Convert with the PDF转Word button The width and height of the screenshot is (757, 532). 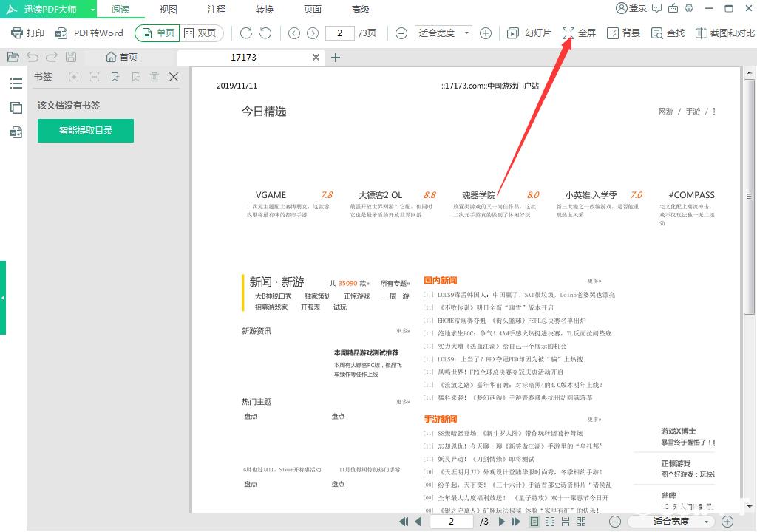pyautogui.click(x=89, y=33)
